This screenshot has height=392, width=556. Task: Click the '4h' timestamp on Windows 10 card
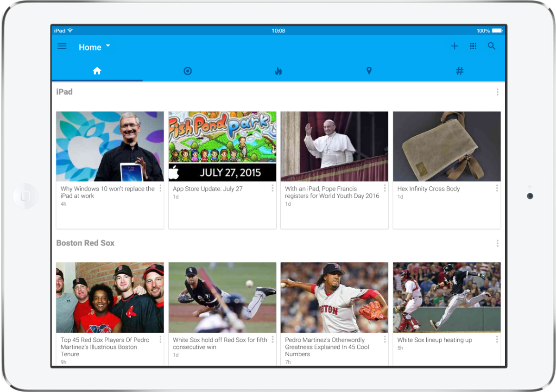(x=63, y=204)
